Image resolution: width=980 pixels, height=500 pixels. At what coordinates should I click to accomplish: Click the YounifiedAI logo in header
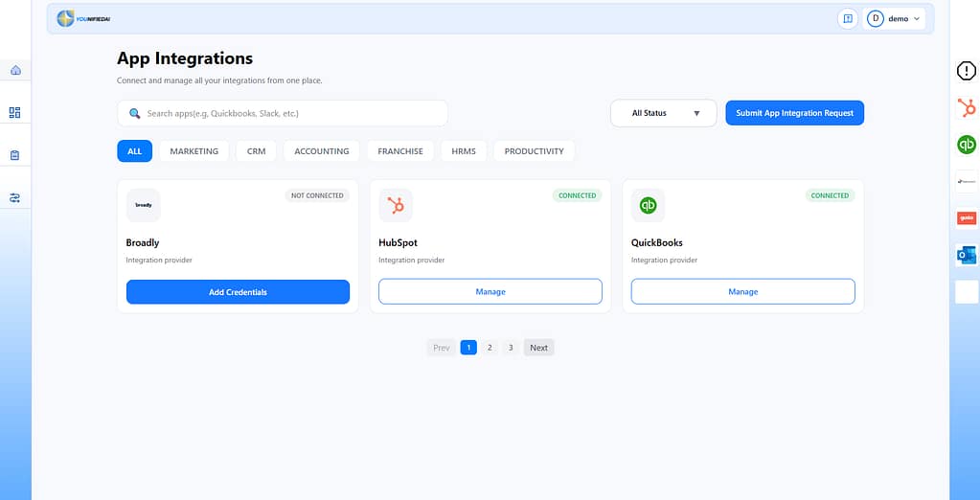coord(83,19)
